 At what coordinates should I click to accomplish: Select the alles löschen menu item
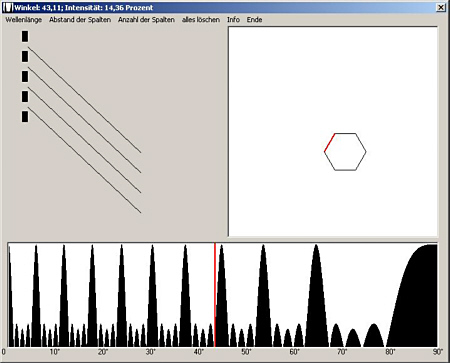pyautogui.click(x=201, y=20)
